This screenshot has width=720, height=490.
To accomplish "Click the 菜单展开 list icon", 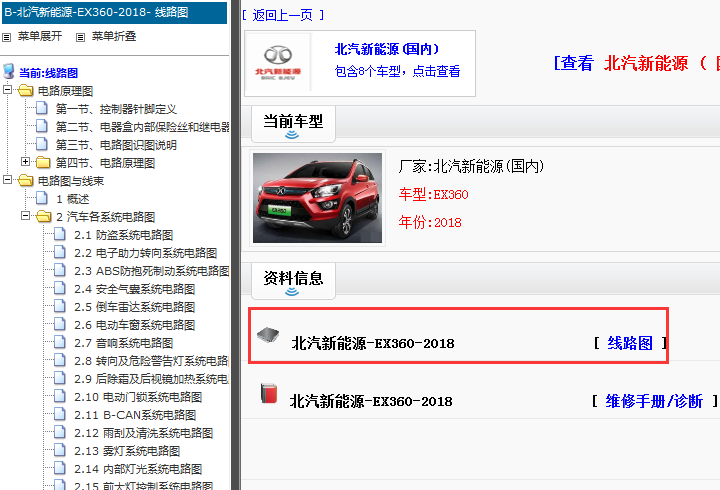I will tap(6, 37).
